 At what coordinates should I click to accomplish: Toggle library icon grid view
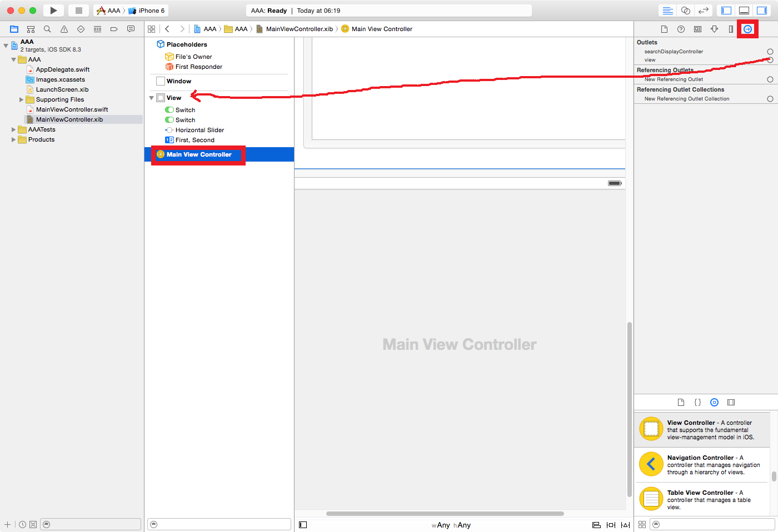(x=642, y=524)
